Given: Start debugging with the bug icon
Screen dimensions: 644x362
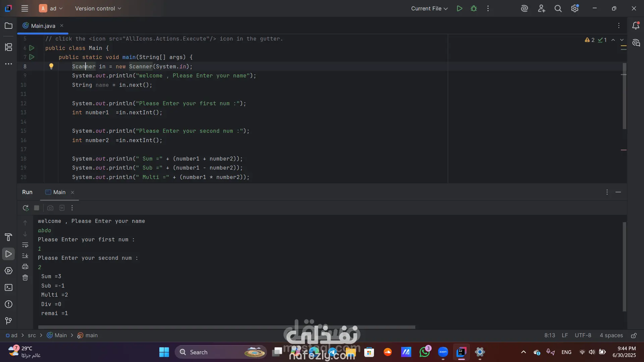Looking at the screenshot, I should (474, 8).
